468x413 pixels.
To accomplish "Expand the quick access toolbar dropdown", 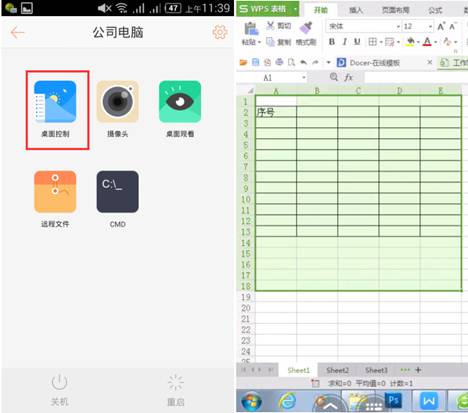I will pyautogui.click(x=328, y=62).
